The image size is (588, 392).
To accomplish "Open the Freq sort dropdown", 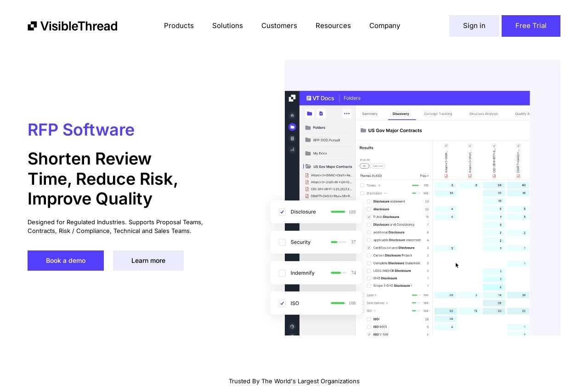I will [424, 176].
